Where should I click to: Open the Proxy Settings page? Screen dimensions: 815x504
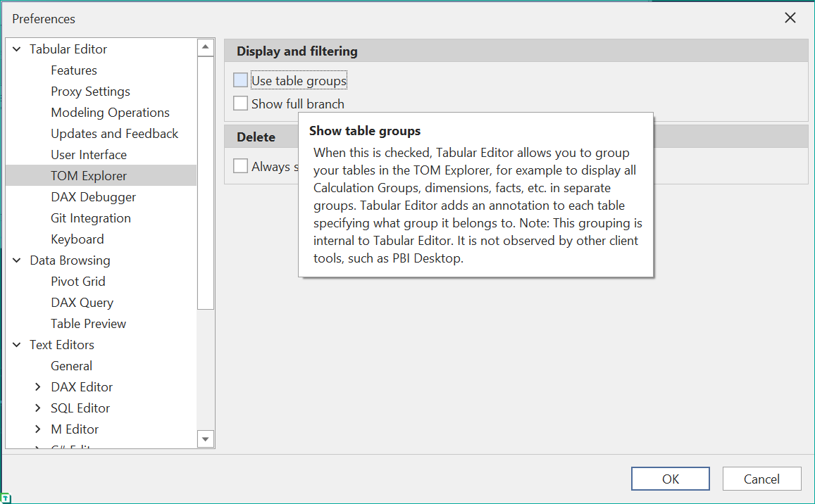coord(90,91)
